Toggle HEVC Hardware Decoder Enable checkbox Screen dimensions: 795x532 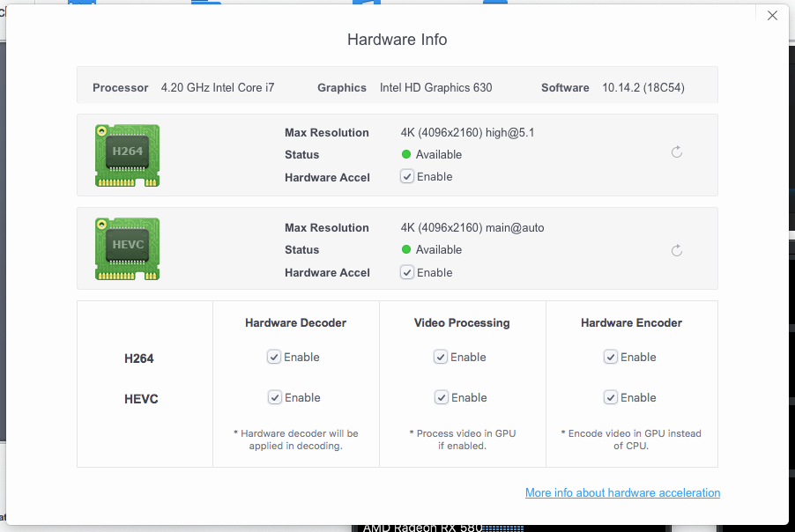(274, 397)
